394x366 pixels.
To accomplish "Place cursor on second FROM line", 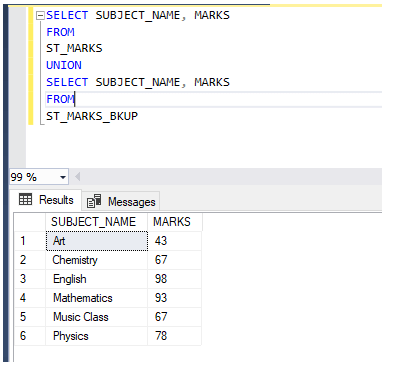I will pyautogui.click(x=213, y=99).
